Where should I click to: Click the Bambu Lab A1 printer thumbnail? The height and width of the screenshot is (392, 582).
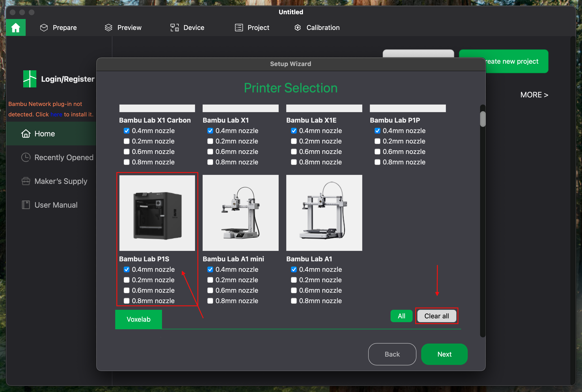324,213
